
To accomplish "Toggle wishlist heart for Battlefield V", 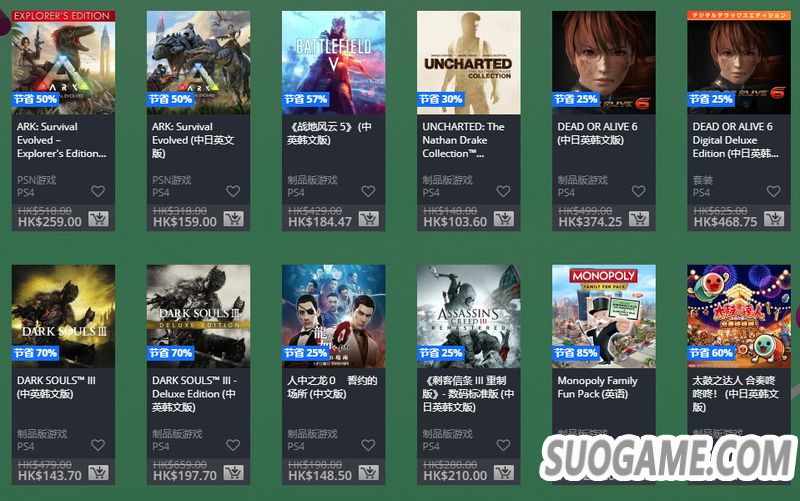I will 368,191.
